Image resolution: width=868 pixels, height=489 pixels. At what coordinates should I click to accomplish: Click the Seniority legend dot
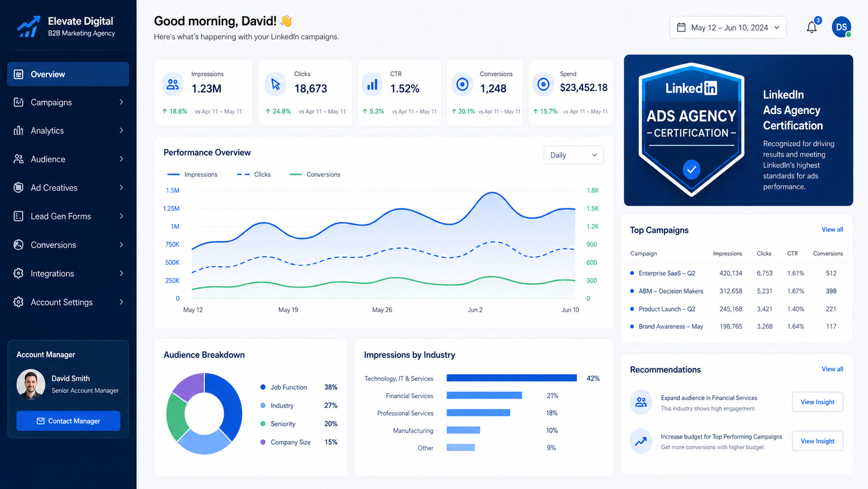click(x=263, y=424)
